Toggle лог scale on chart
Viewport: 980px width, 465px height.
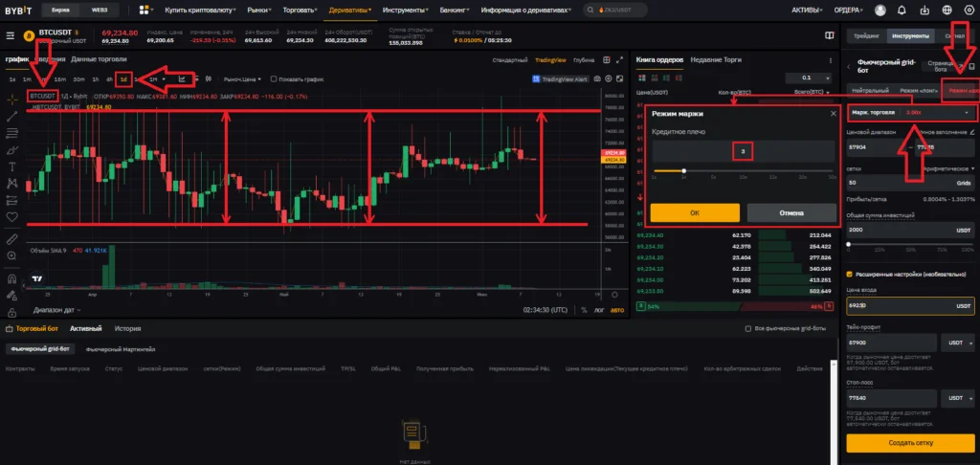click(x=600, y=309)
